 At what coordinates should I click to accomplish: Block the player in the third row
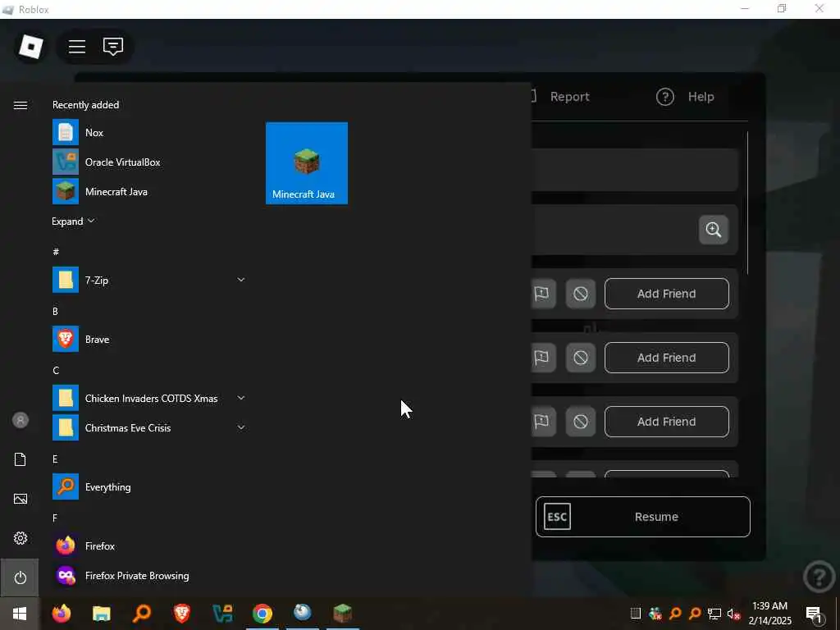581,422
